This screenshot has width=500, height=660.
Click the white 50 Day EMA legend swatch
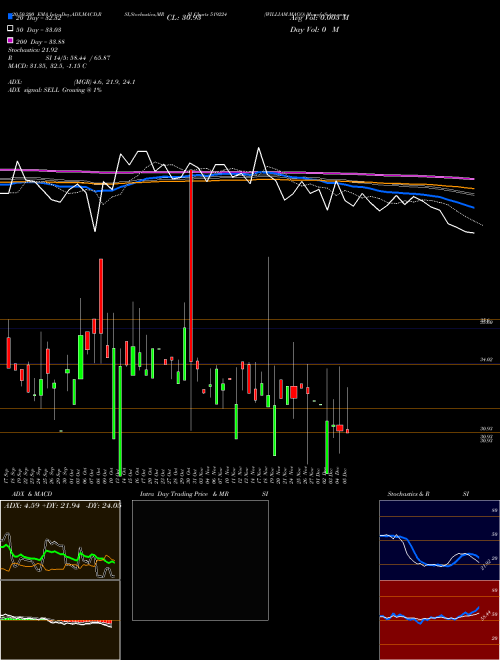pyautogui.click(x=11, y=29)
